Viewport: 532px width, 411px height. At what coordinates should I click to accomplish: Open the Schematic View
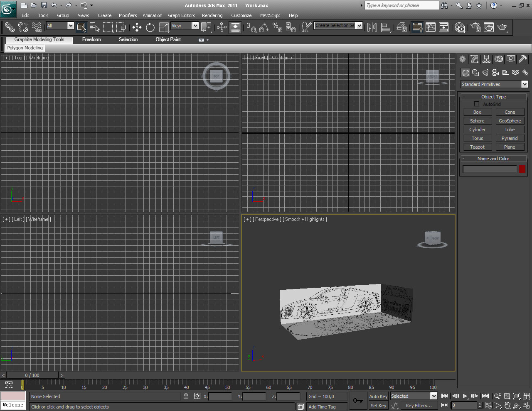(444, 27)
